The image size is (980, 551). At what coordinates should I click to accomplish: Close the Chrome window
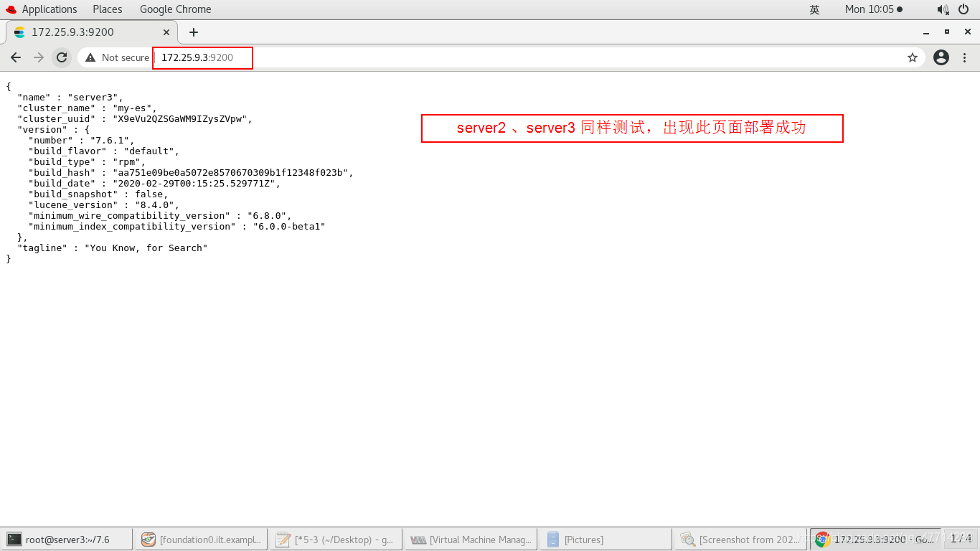(x=967, y=32)
